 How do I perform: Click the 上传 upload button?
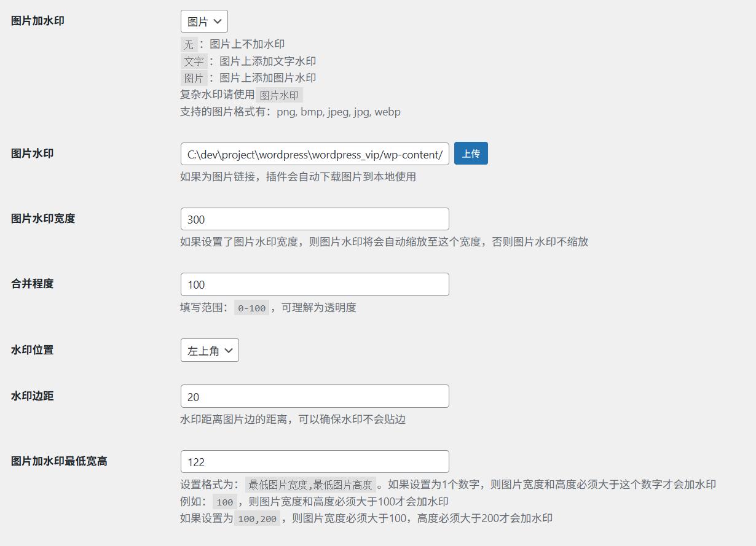tap(471, 154)
